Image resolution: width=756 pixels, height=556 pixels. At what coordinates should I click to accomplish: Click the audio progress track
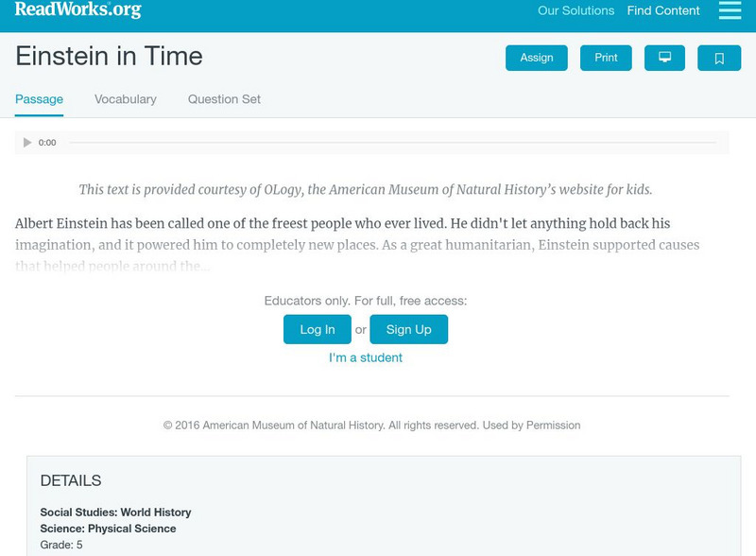(392, 143)
